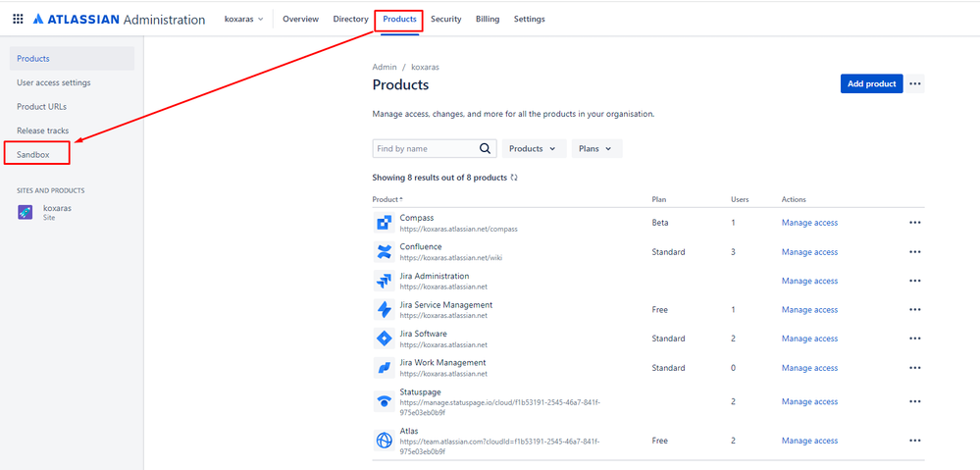Screen dimensions: 980x470
Task: Open the Plans filter dropdown
Action: [x=596, y=149]
